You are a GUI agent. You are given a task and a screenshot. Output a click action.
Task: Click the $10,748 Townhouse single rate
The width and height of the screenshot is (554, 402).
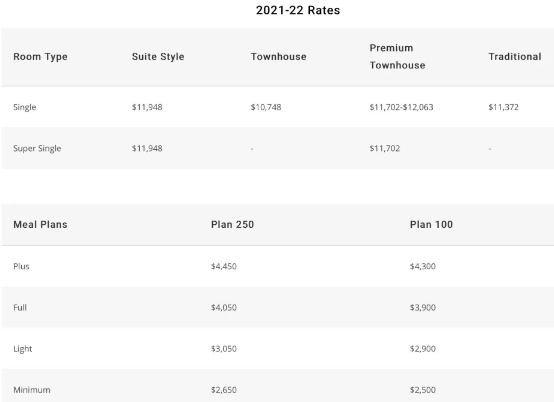266,107
